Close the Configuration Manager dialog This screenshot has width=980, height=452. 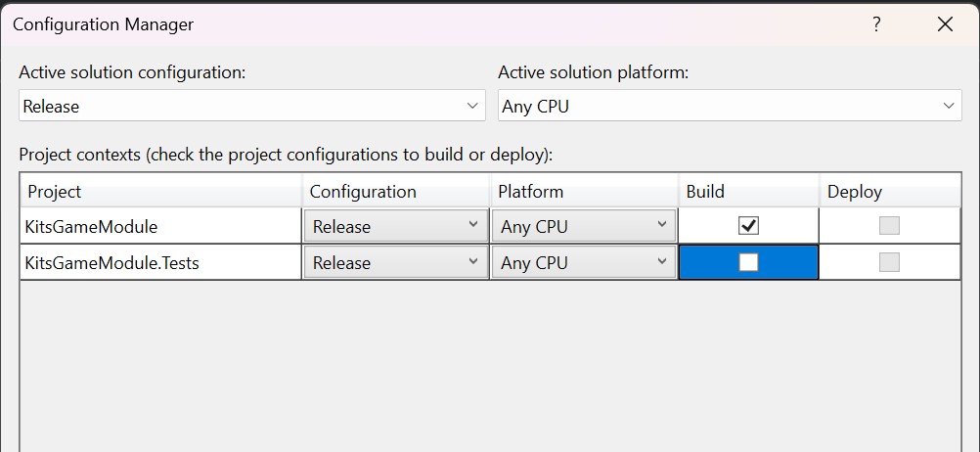(x=945, y=24)
